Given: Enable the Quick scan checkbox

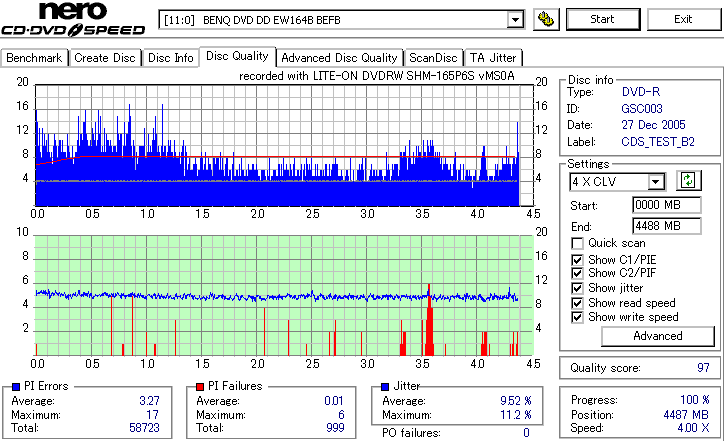Looking at the screenshot, I should pos(577,243).
